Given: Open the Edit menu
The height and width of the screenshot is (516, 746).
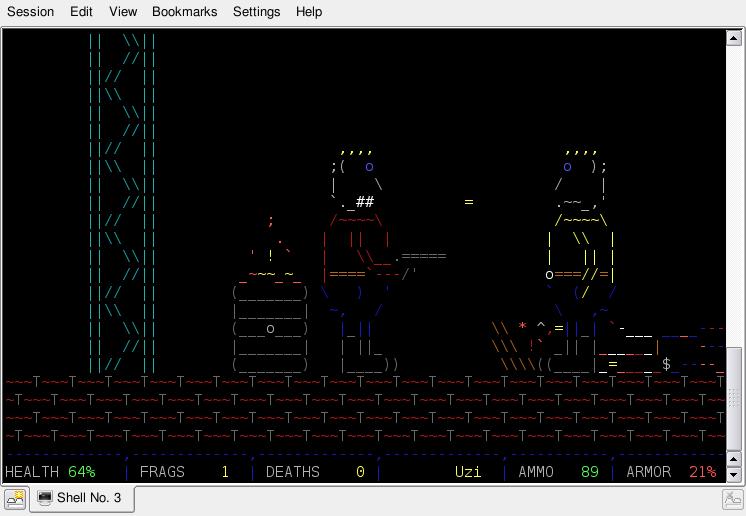Looking at the screenshot, I should 81,11.
